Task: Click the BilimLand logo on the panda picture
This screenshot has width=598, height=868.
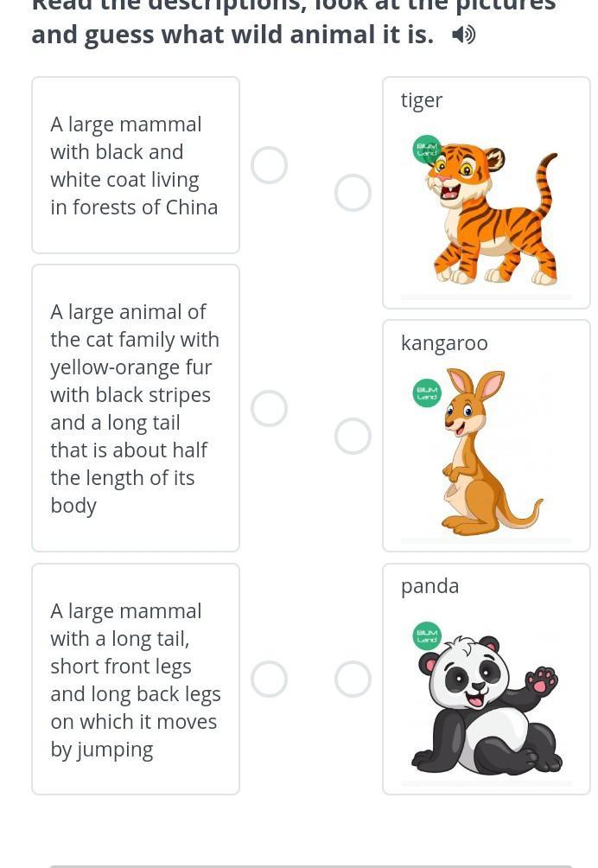Action: click(427, 635)
